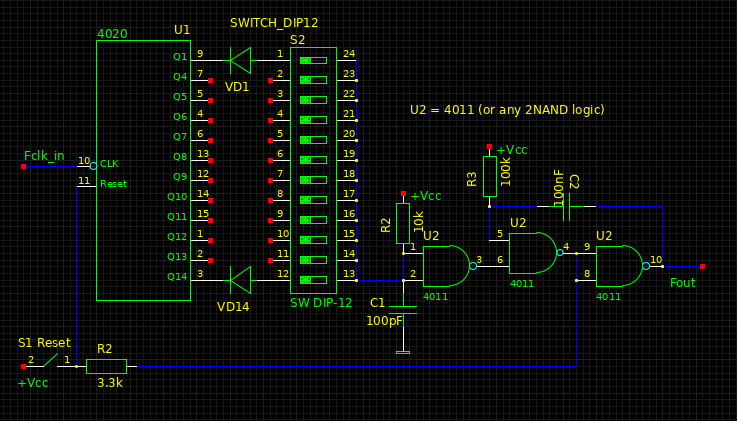Select the VD1 diode symbol
Screen dimensions: 737x421
click(240, 60)
